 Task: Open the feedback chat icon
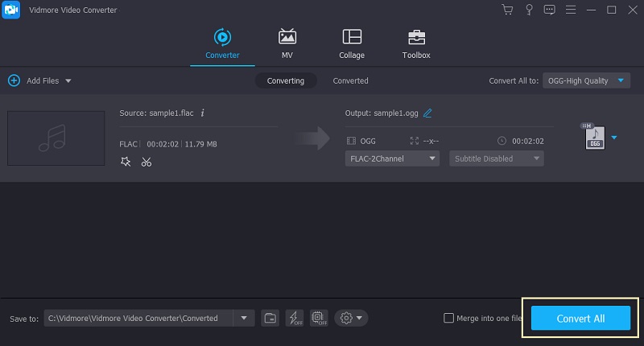tap(549, 10)
